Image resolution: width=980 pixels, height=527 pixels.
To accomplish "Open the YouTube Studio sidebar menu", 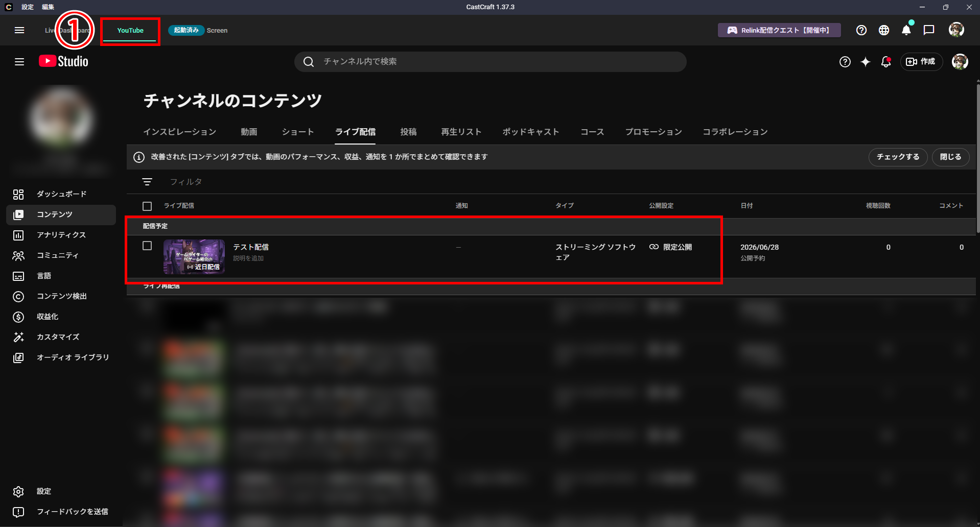I will [19, 62].
